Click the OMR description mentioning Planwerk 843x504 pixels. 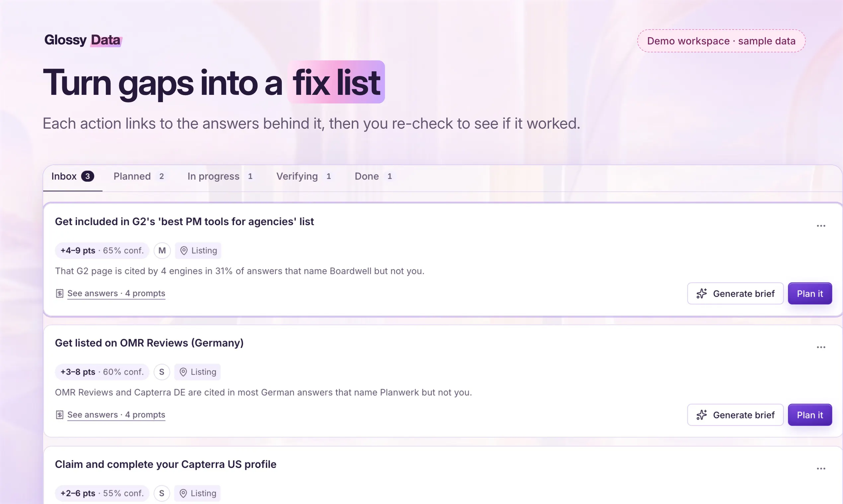[x=264, y=392]
